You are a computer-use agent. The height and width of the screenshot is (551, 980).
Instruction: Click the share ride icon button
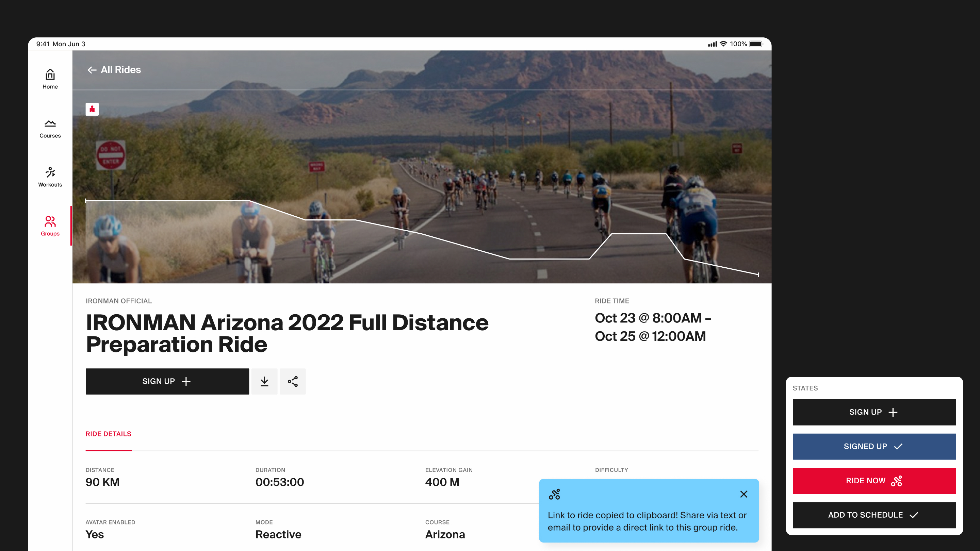point(293,381)
